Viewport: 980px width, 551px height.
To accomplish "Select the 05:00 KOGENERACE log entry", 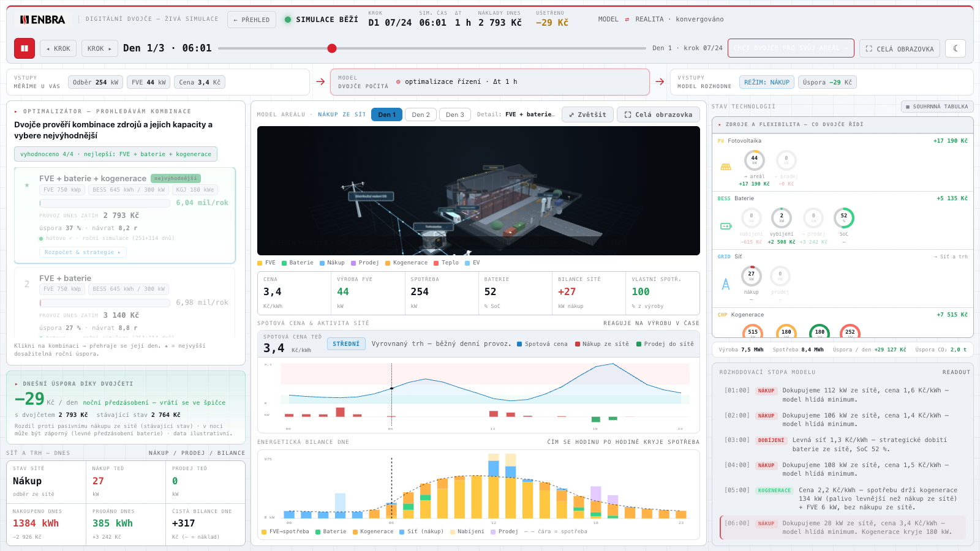I will (843, 498).
